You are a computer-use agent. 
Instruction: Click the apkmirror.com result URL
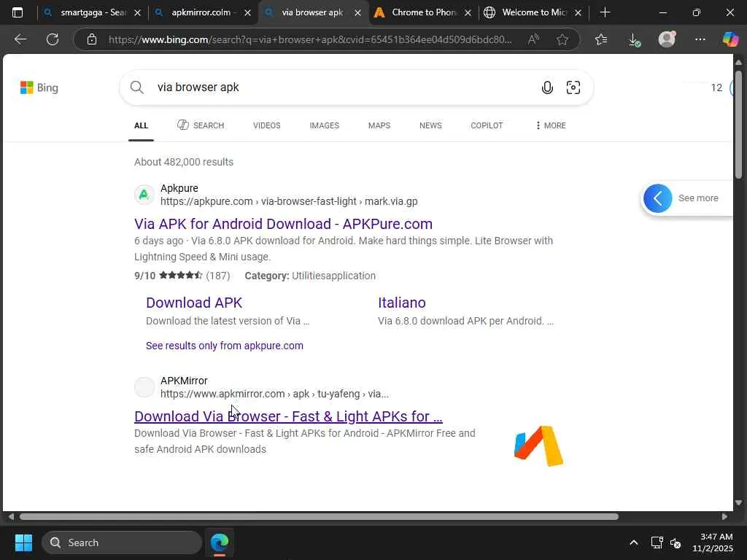point(274,394)
